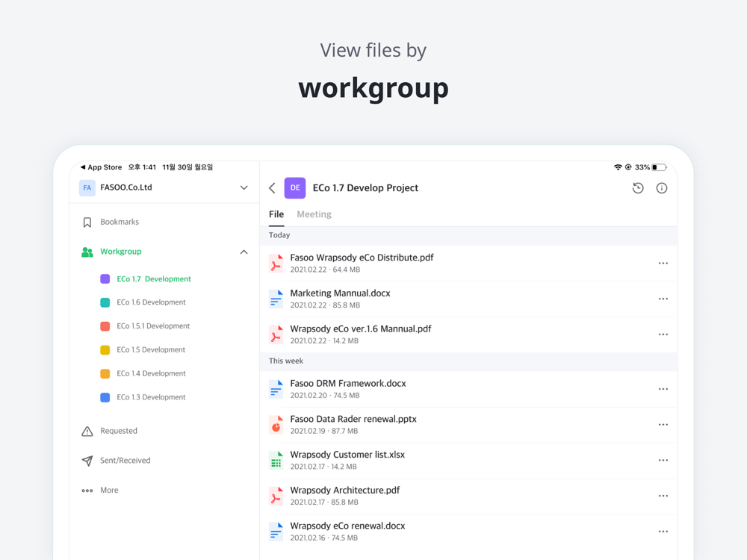Screen dimensions: 747x560
Task: Go back using the left chevron
Action: 272,188
